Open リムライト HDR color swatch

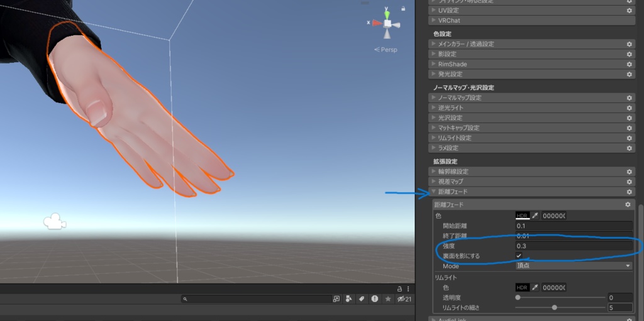point(523,288)
